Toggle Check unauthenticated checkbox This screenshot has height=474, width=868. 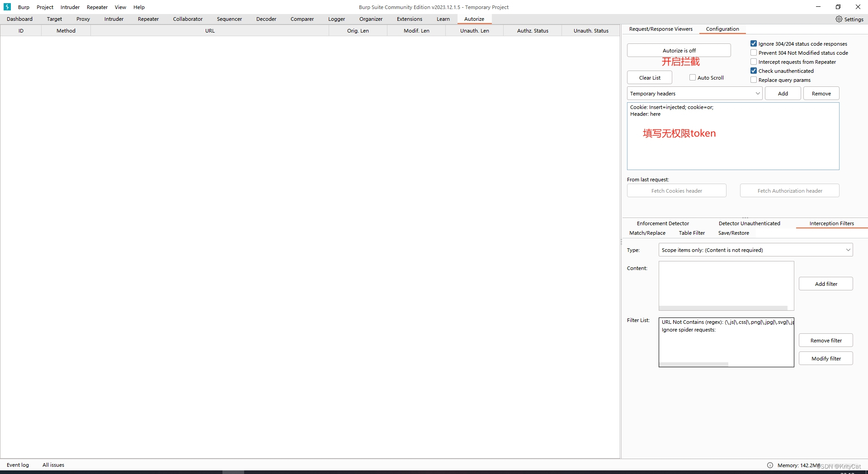[754, 71]
